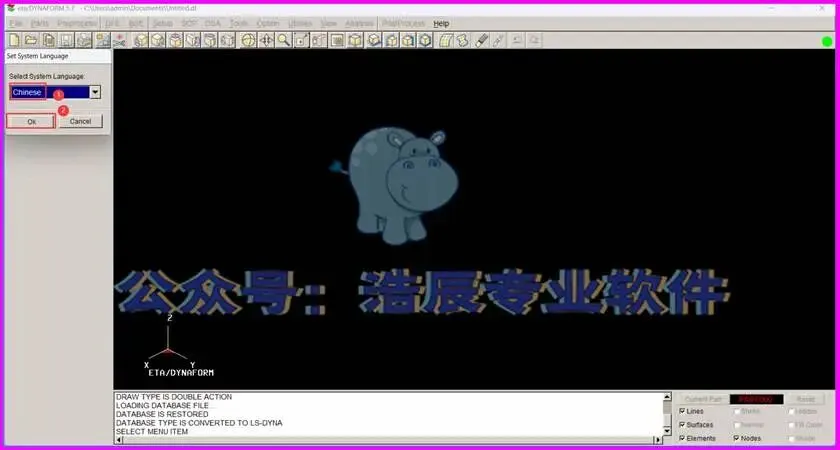Image resolution: width=840 pixels, height=450 pixels.
Task: Click the New database toolbar icon
Action: (14, 40)
